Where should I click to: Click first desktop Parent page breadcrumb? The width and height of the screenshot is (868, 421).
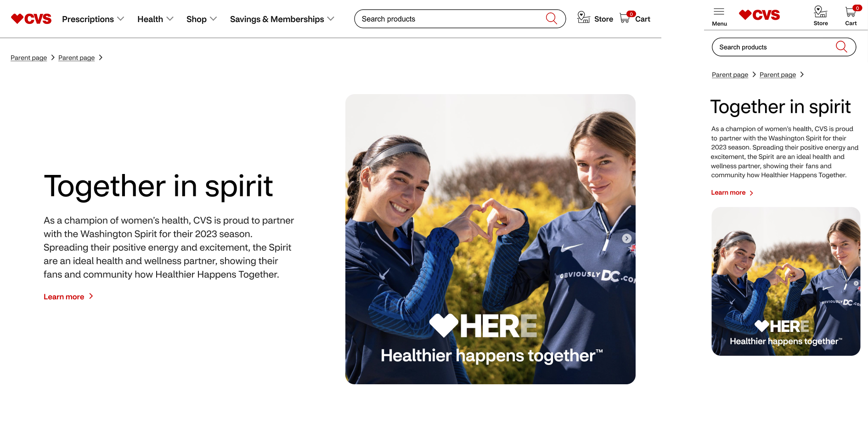(x=29, y=58)
